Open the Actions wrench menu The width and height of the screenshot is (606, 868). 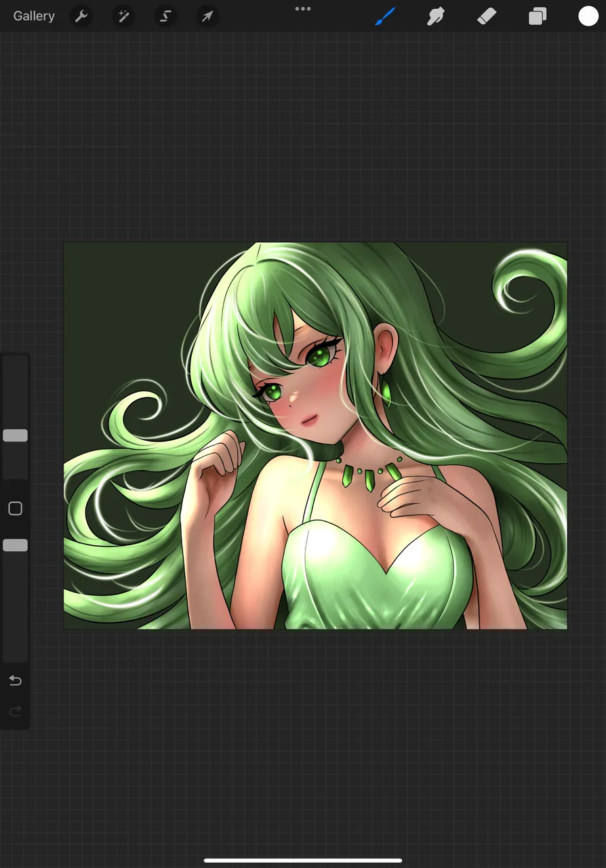(x=81, y=16)
